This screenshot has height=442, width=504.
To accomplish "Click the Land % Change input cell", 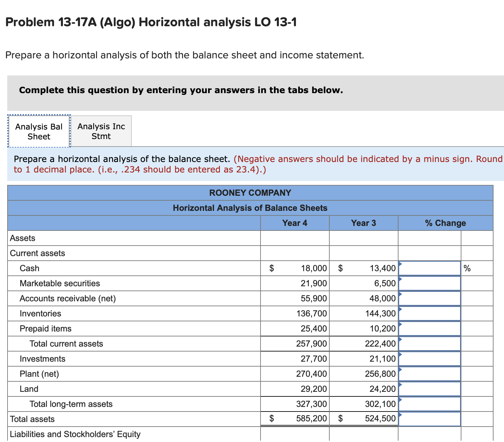I will (429, 389).
